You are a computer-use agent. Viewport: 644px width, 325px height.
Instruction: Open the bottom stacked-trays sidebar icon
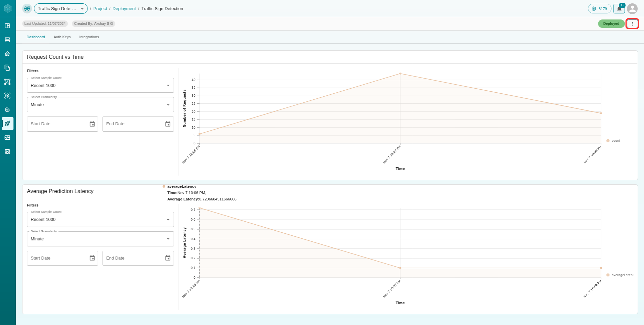coord(7,152)
